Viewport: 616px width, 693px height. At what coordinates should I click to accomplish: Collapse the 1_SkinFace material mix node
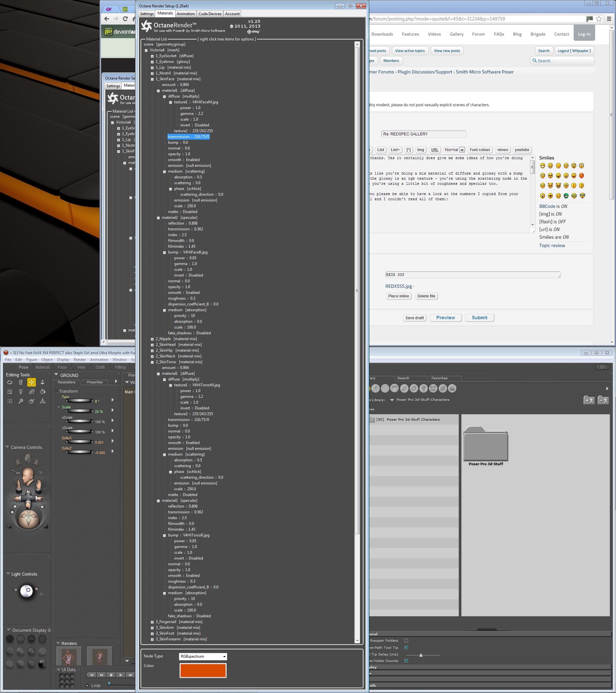[152, 79]
